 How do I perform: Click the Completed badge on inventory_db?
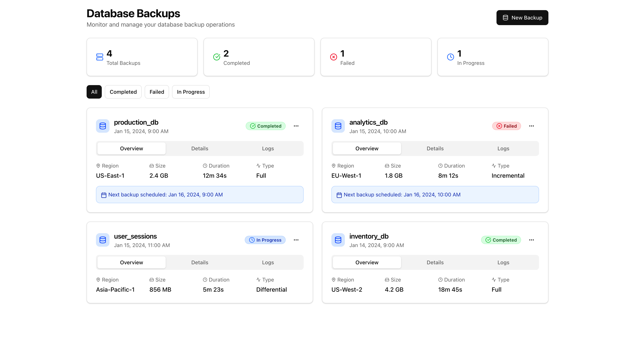pos(501,240)
